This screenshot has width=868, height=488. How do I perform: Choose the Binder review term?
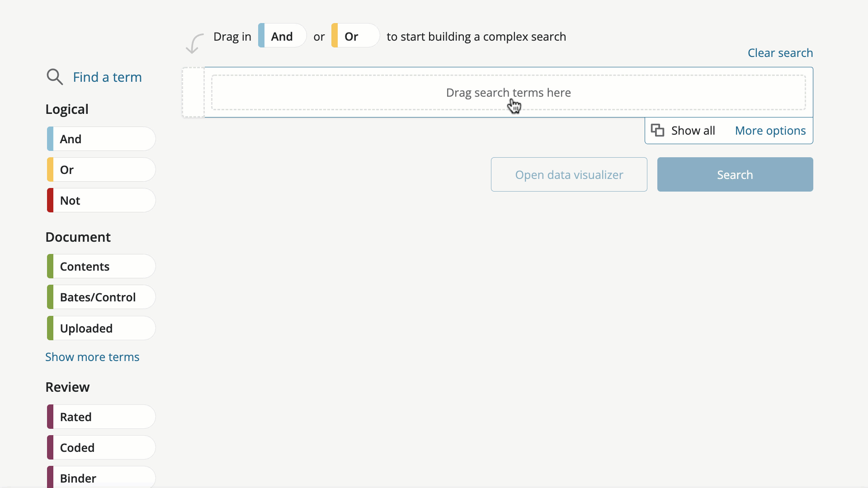click(x=101, y=477)
